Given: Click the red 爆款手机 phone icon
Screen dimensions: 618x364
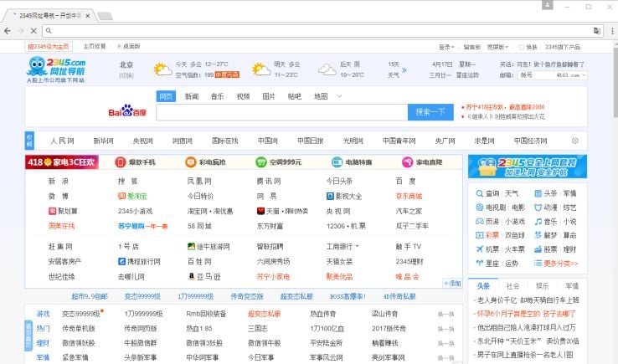Looking at the screenshot, I should (121, 161).
